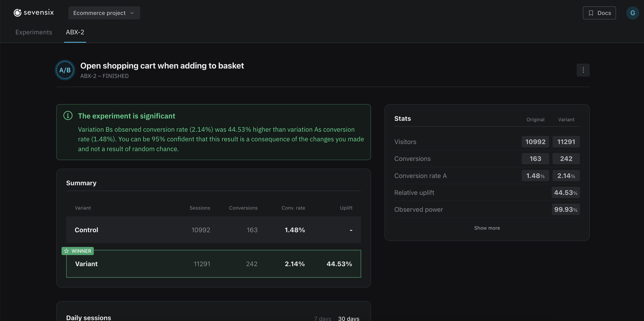Click the Visitors label in Stats
This screenshot has height=321, width=644.
click(405, 142)
